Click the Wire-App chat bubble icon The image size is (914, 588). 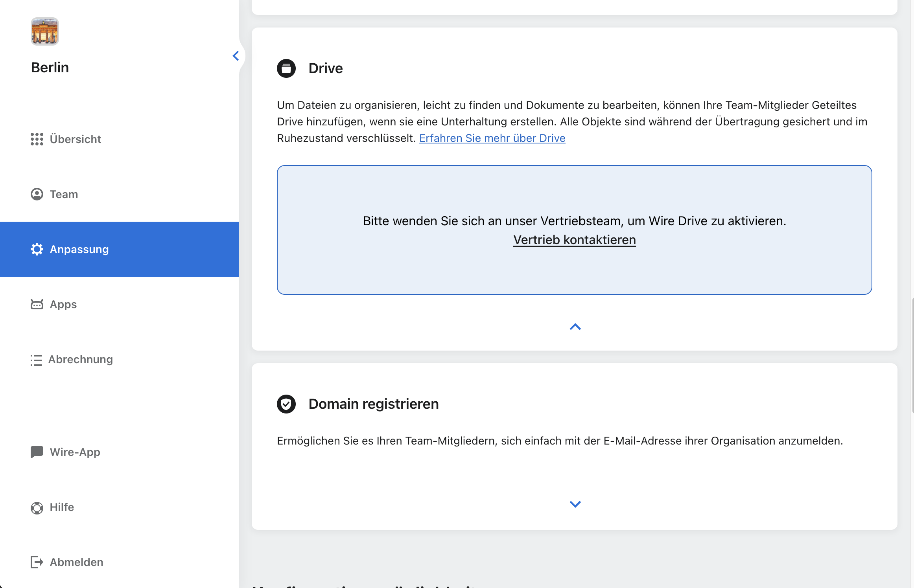click(x=37, y=452)
